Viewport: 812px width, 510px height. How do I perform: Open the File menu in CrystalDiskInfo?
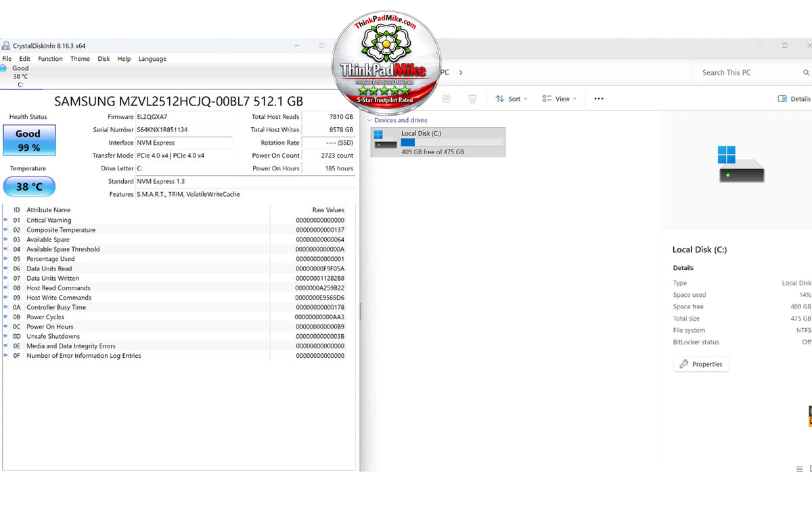click(x=7, y=59)
